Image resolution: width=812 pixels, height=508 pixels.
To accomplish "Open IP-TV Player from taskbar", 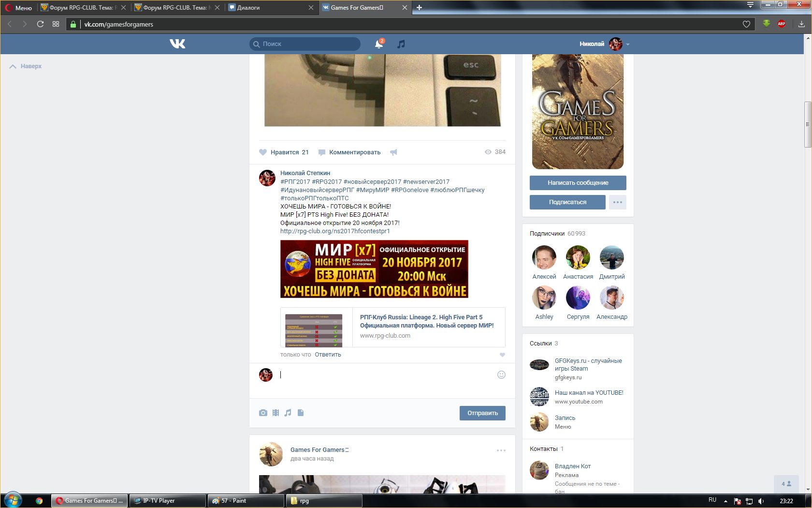I will [168, 501].
